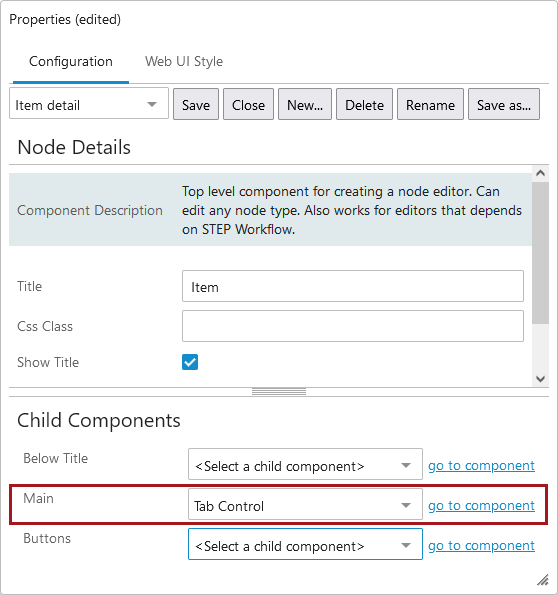Uncheck the Show Title checkbox

(x=190, y=362)
